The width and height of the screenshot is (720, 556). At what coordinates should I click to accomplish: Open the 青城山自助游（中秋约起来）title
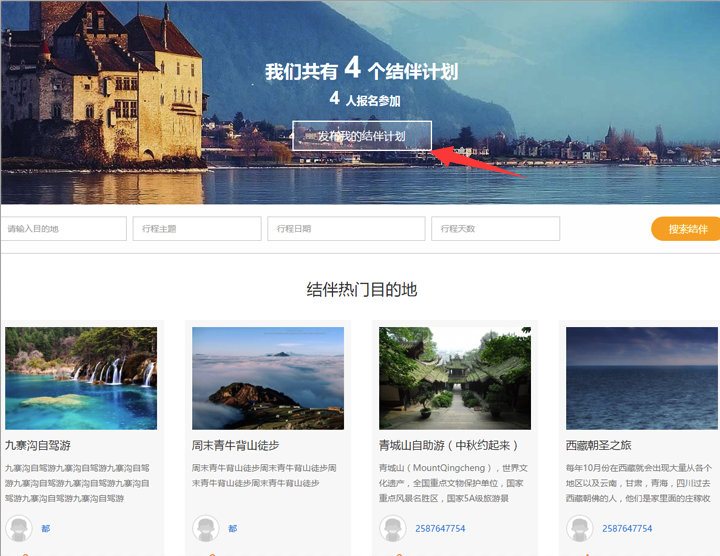tap(448, 445)
